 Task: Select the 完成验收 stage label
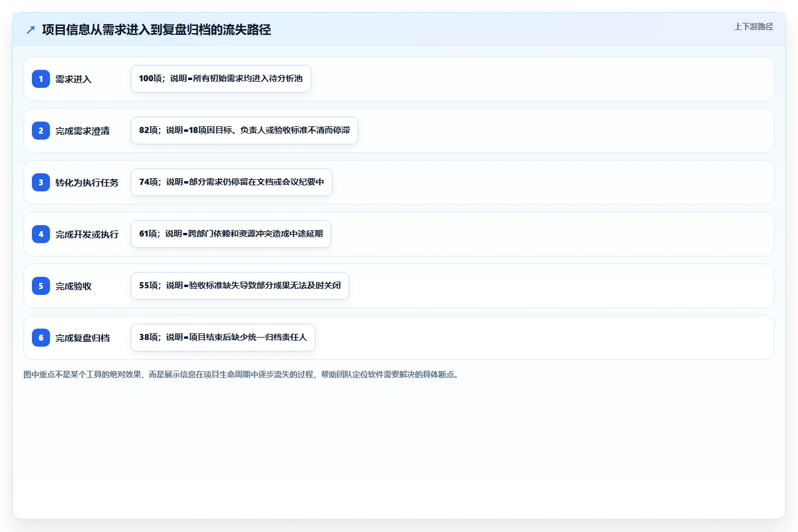(x=73, y=286)
